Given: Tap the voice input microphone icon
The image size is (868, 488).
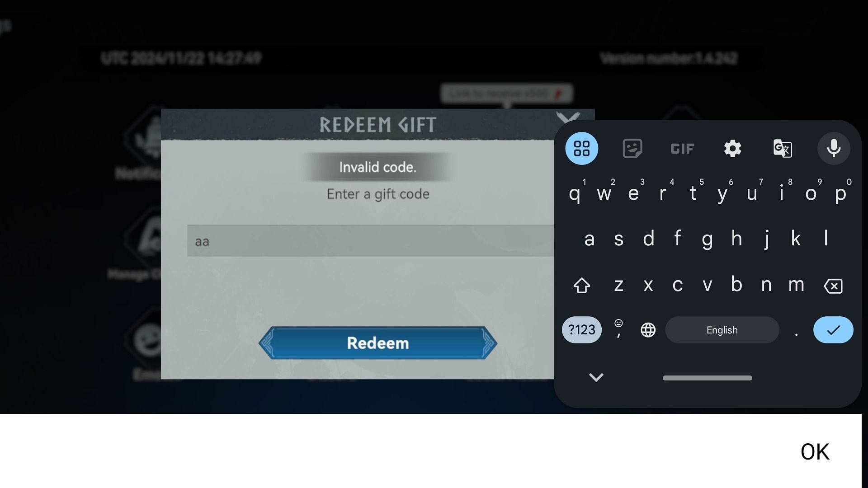Looking at the screenshot, I should coord(833,148).
